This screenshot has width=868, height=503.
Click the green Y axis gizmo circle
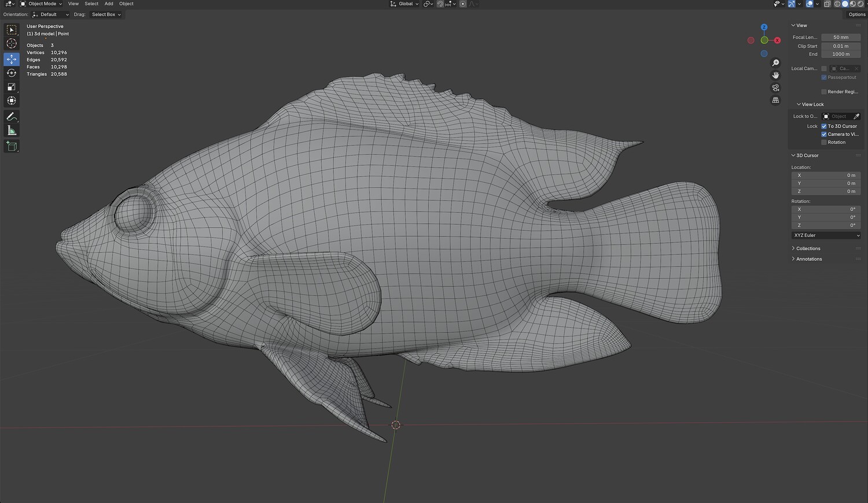tap(764, 40)
